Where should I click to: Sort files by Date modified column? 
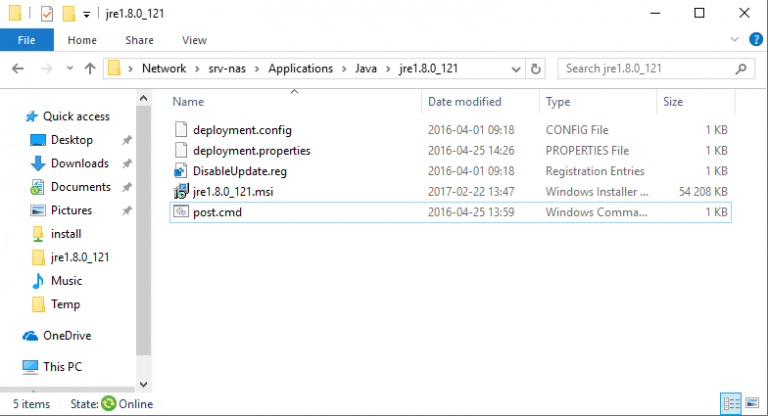pyautogui.click(x=465, y=102)
